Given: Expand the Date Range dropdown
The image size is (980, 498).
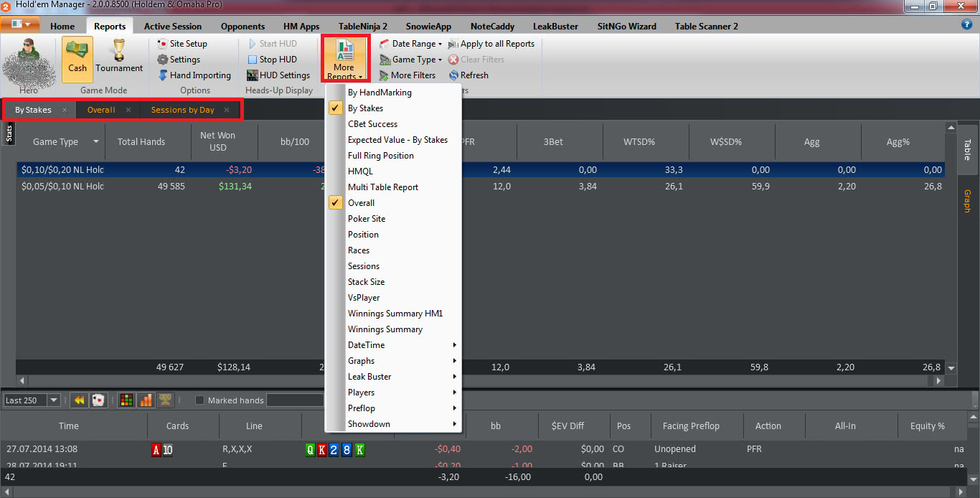Looking at the screenshot, I should (x=410, y=44).
